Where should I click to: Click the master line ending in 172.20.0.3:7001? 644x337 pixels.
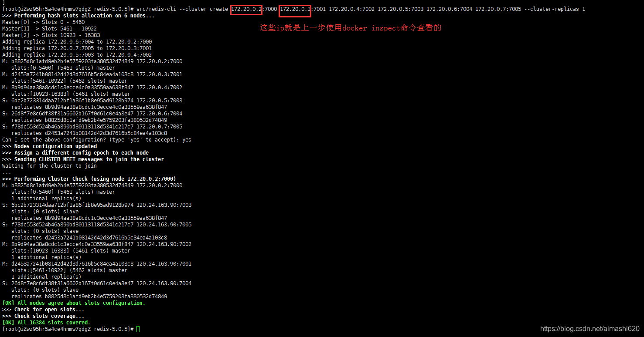click(92, 74)
